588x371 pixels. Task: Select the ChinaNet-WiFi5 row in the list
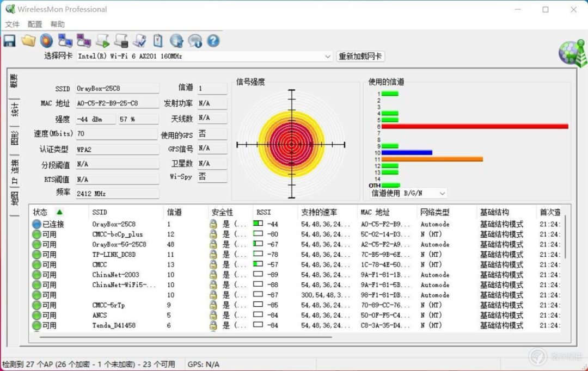coord(296,285)
